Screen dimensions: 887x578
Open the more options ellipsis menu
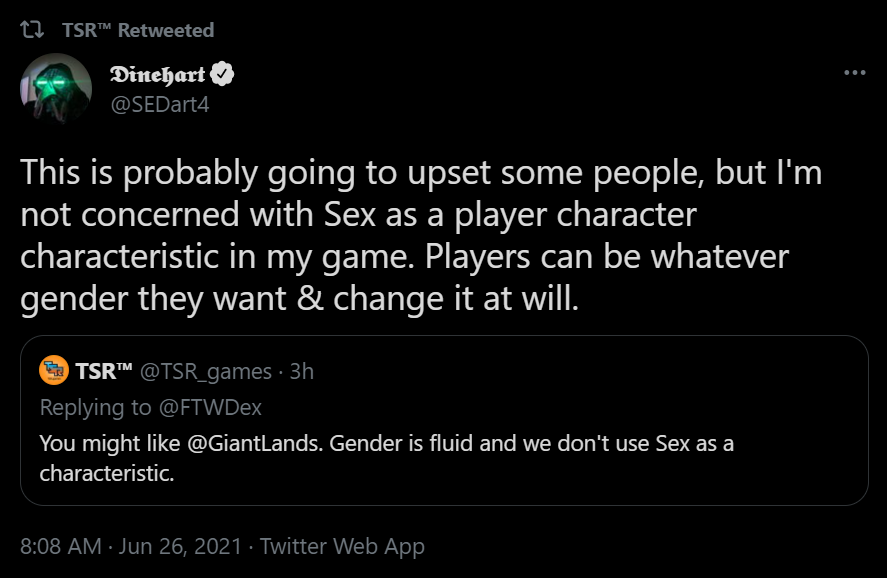[854, 71]
